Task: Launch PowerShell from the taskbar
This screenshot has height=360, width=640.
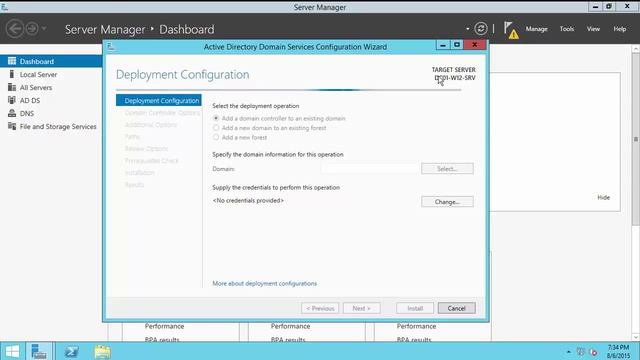Action: click(x=71, y=351)
